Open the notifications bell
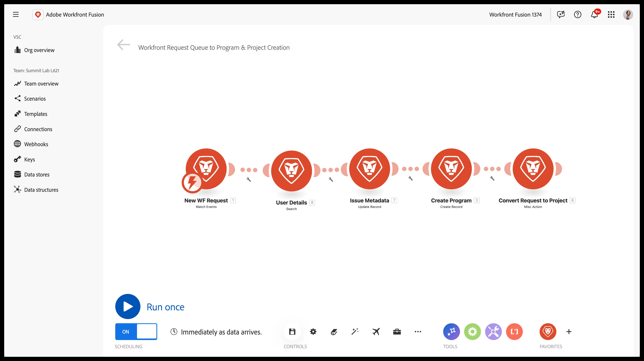The width and height of the screenshot is (644, 361). click(594, 14)
